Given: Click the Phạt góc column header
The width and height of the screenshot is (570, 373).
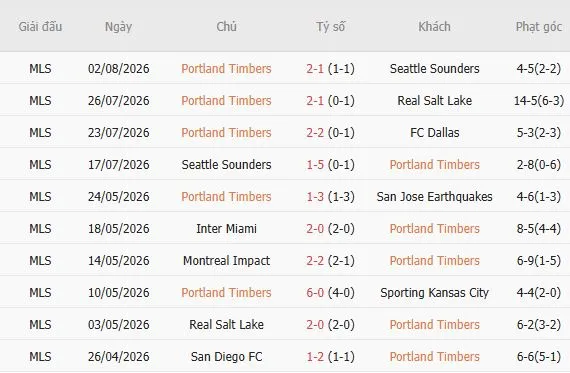Looking at the screenshot, I should coord(539,27).
